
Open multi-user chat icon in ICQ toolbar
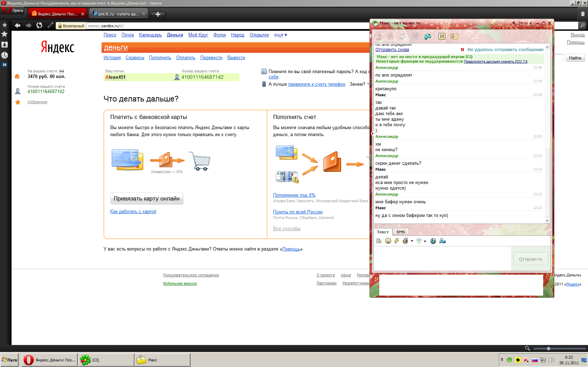pyautogui.click(x=403, y=36)
